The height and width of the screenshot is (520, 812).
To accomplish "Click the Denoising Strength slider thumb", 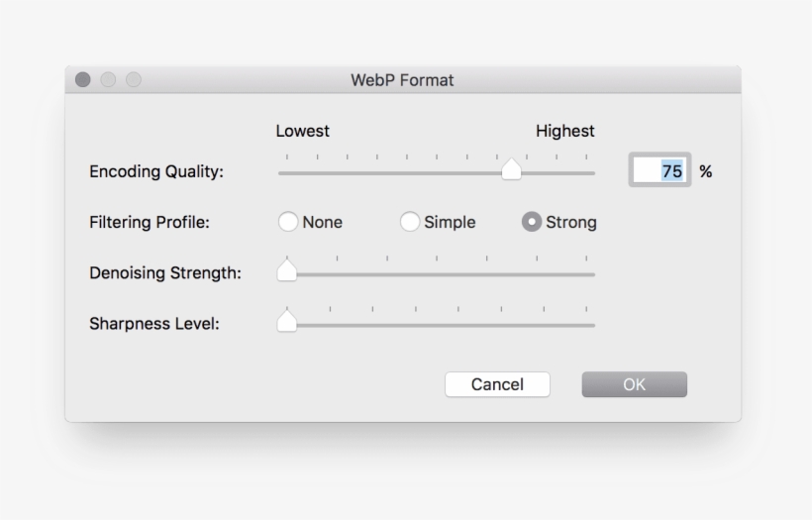I will pyautogui.click(x=287, y=270).
